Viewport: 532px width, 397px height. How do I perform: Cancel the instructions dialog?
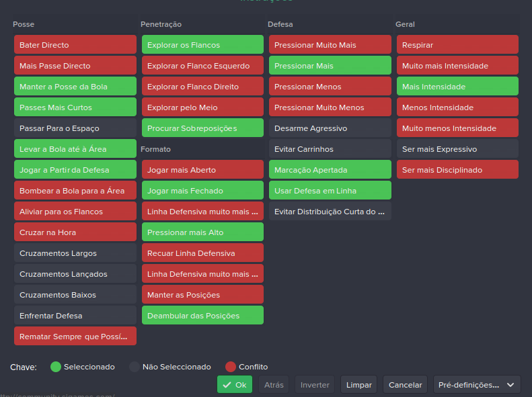pos(405,384)
